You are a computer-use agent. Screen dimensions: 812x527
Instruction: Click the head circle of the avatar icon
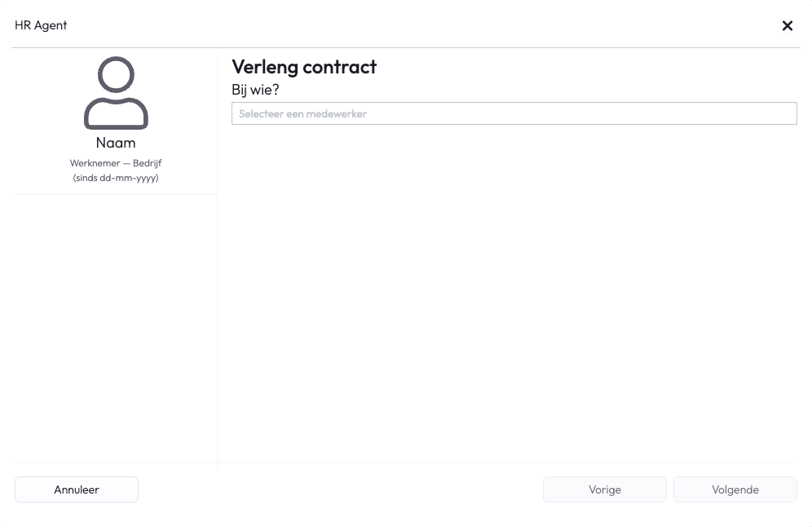[x=116, y=74]
